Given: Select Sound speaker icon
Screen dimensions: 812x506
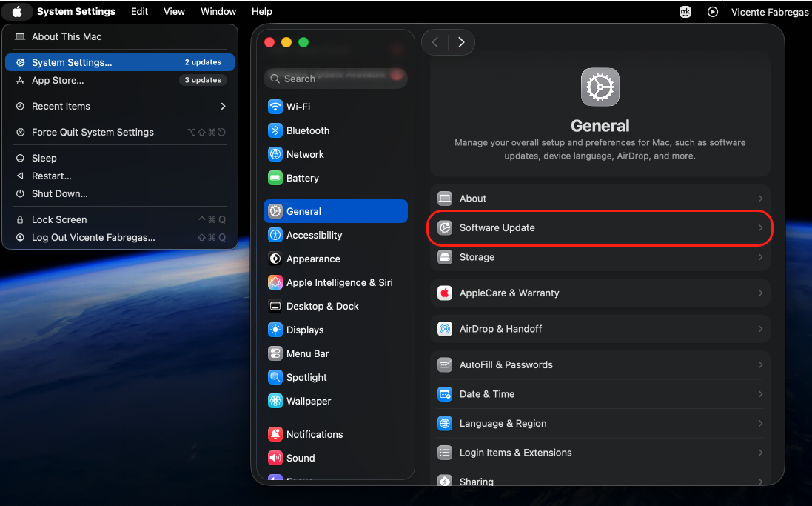Looking at the screenshot, I should tap(275, 459).
